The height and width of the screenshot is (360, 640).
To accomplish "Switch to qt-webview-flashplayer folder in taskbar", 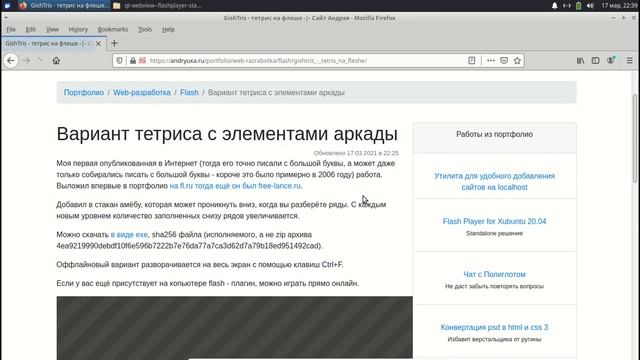I will pyautogui.click(x=157, y=6).
